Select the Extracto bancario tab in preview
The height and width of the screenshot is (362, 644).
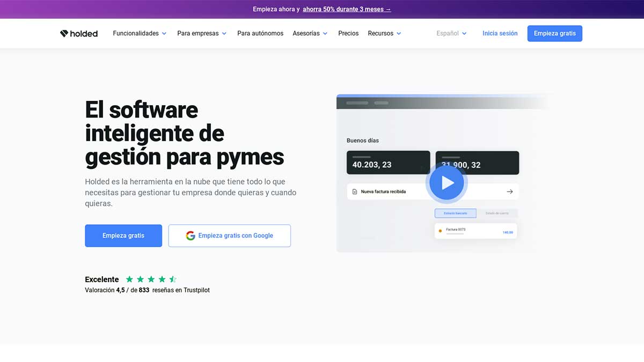(x=455, y=213)
